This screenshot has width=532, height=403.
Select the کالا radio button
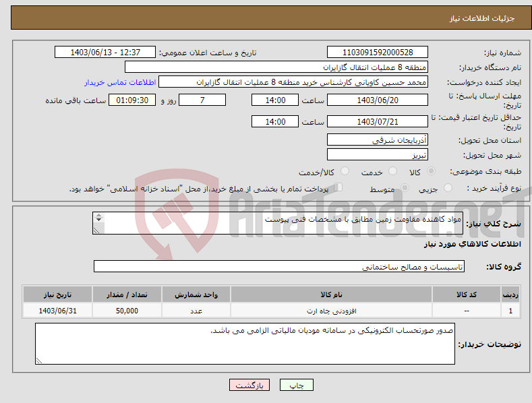(431, 171)
